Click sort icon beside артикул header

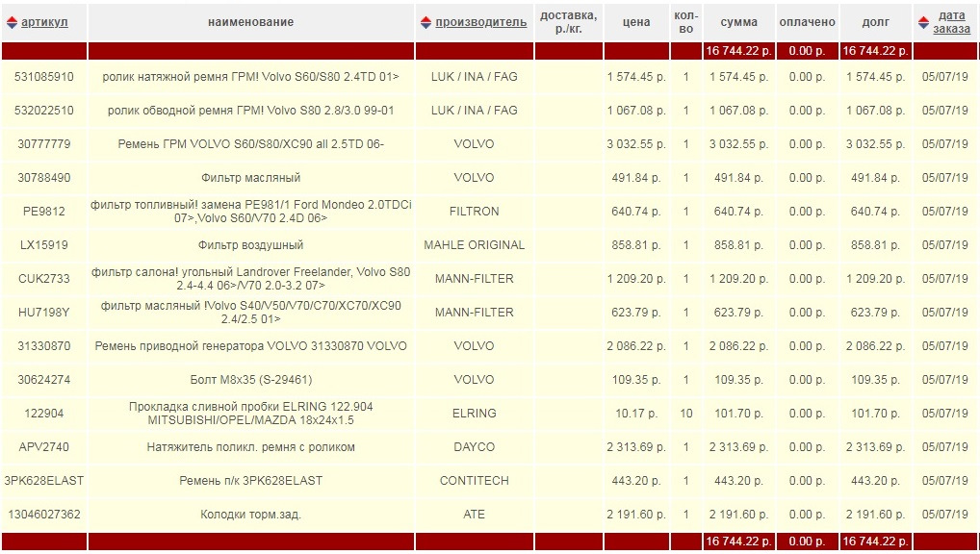pyautogui.click(x=12, y=22)
